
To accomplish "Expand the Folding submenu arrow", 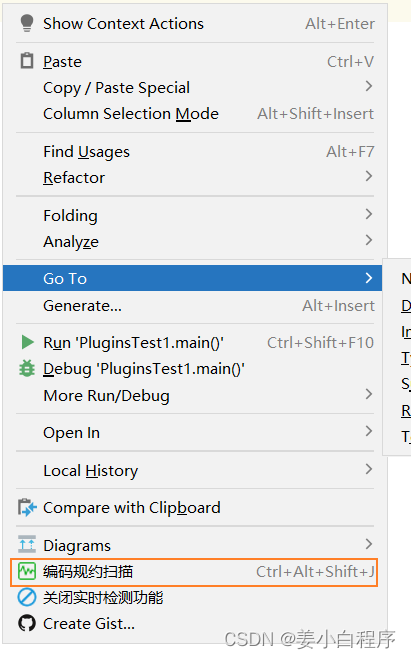I will pos(369,214).
